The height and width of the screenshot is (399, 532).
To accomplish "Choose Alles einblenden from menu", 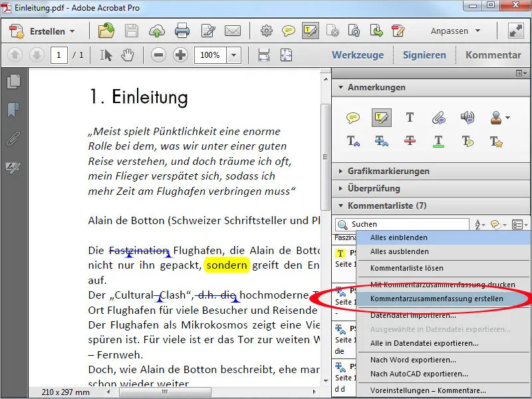I will 444,237.
